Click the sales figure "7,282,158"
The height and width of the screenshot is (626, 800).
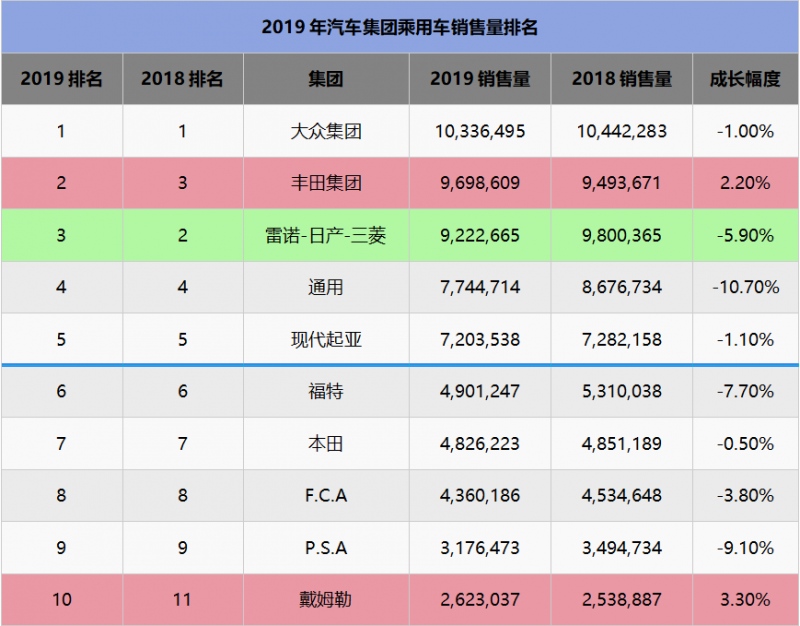[622, 340]
